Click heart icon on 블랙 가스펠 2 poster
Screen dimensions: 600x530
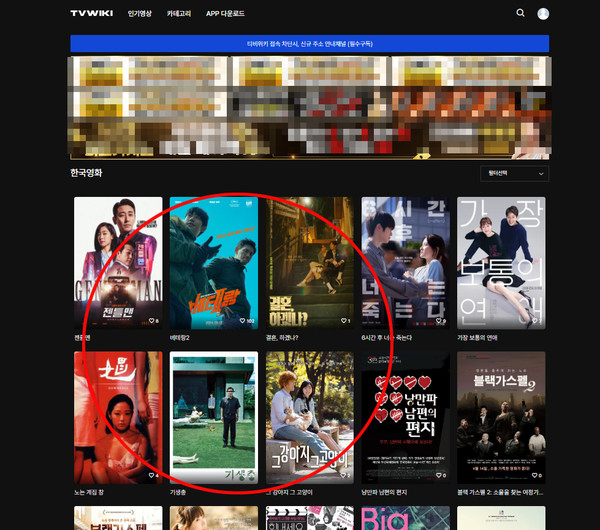[x=535, y=475]
